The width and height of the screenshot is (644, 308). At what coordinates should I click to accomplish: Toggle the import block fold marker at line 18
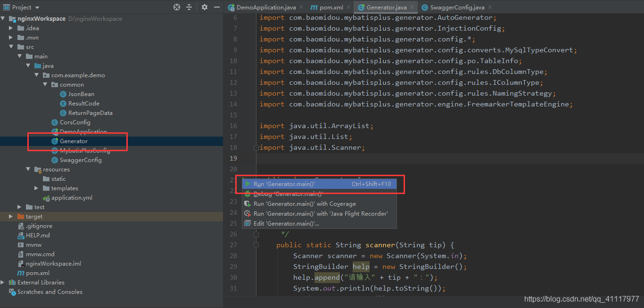(x=256, y=147)
